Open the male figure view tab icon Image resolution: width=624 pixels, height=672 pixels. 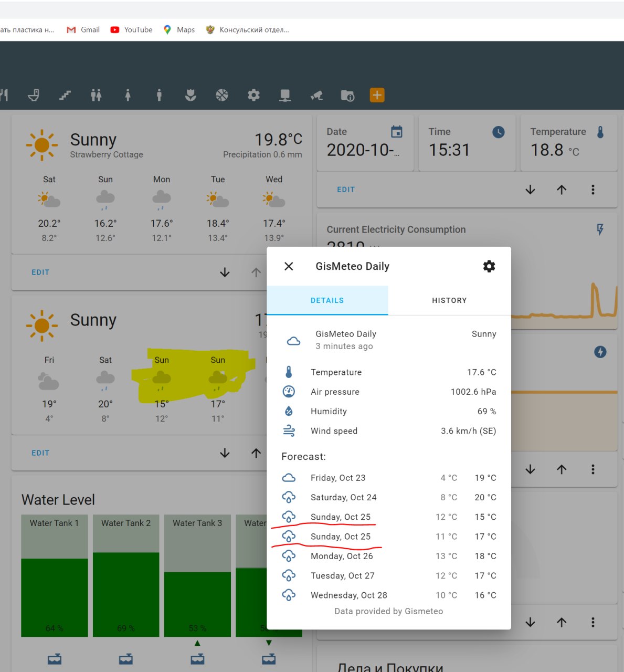pos(159,95)
